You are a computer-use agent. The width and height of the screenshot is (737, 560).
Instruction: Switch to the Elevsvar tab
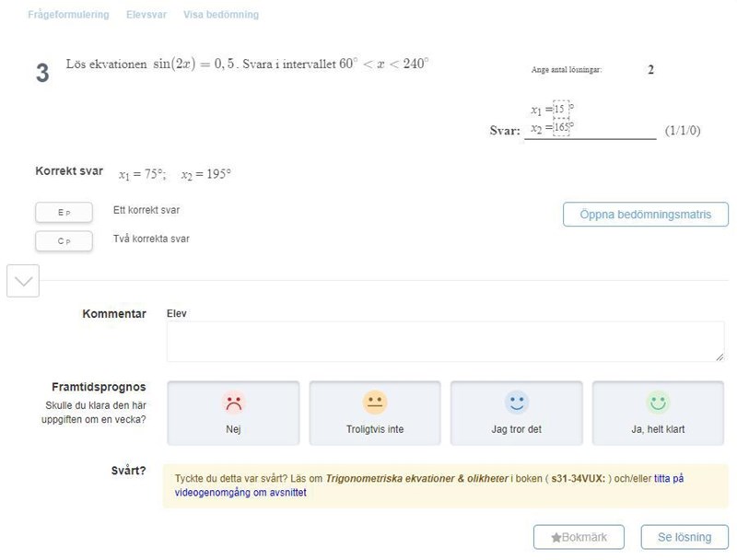(146, 15)
